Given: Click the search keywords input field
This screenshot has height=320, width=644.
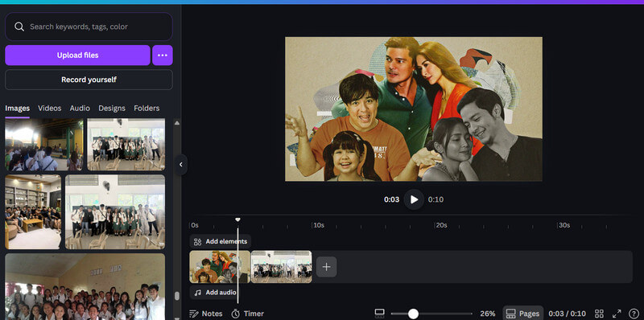Looking at the screenshot, I should point(89,27).
